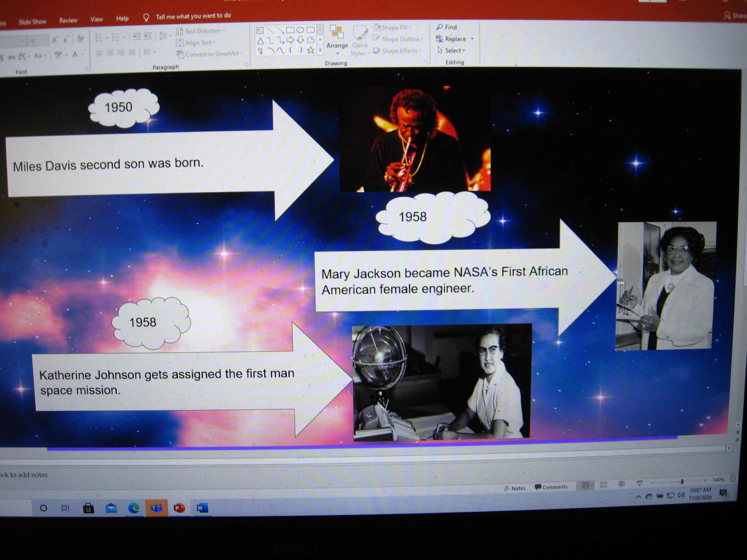Select the oval shape tool

pyautogui.click(x=300, y=30)
